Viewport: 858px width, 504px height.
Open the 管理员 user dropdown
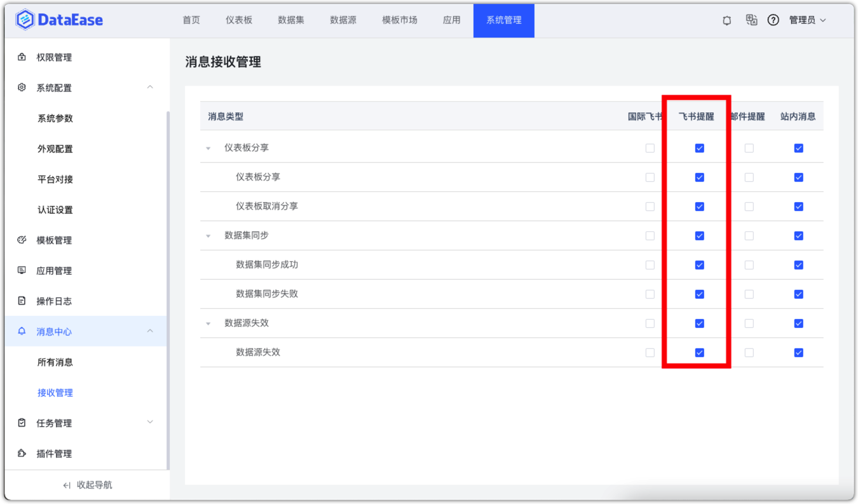pos(807,20)
